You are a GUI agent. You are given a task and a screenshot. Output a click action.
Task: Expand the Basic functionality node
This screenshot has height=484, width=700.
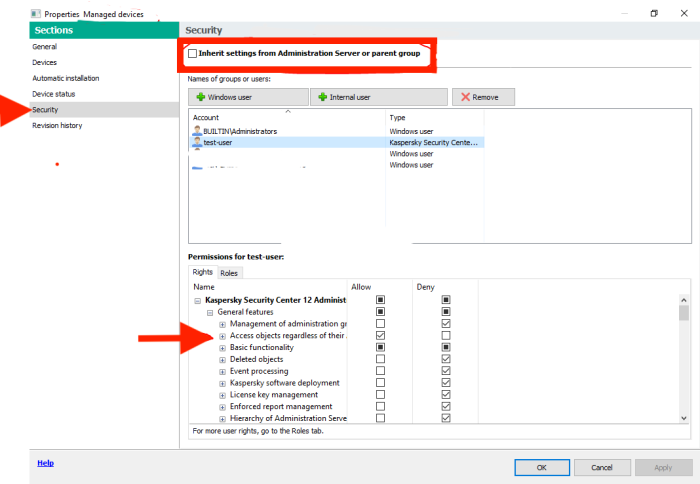(x=222, y=348)
